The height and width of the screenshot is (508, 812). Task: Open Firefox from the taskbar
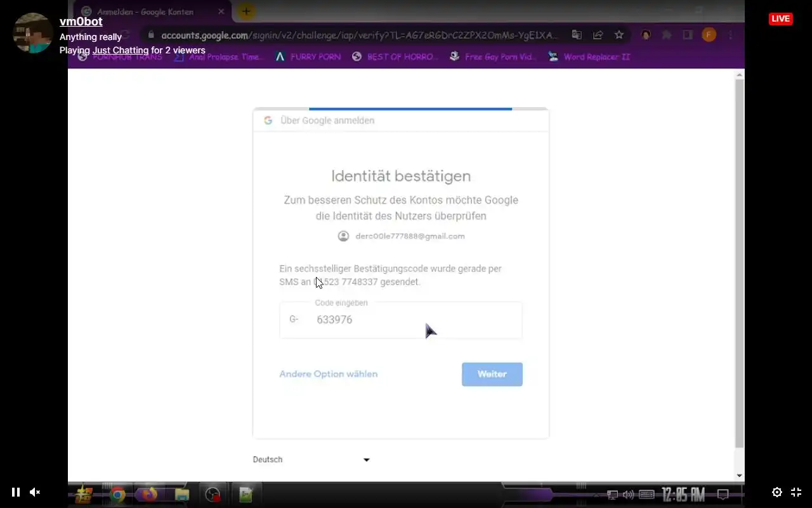coord(149,494)
